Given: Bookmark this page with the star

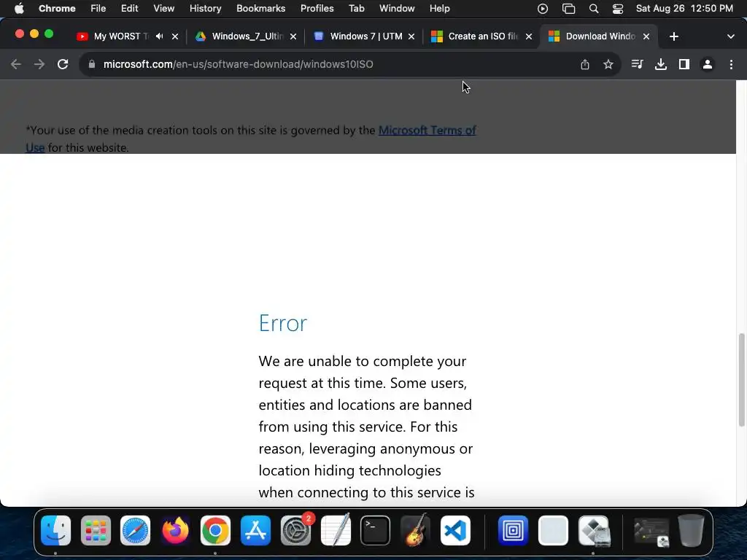Looking at the screenshot, I should 608,64.
